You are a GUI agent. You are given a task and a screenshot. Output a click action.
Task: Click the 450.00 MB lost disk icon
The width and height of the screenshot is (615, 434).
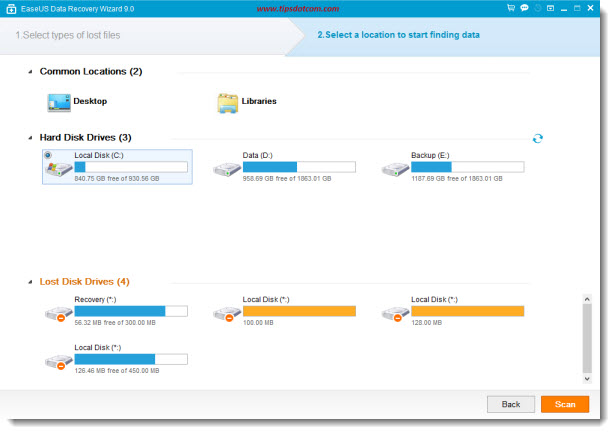click(59, 362)
